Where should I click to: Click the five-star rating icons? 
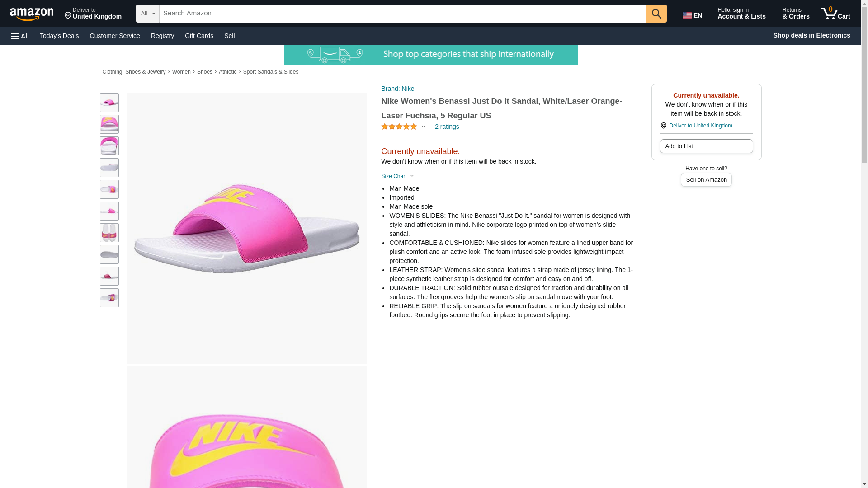399,127
